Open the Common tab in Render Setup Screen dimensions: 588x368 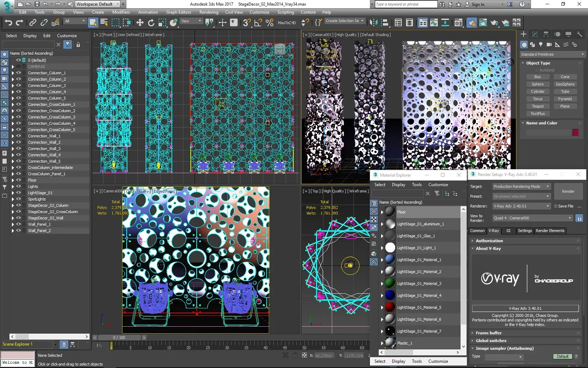click(477, 231)
